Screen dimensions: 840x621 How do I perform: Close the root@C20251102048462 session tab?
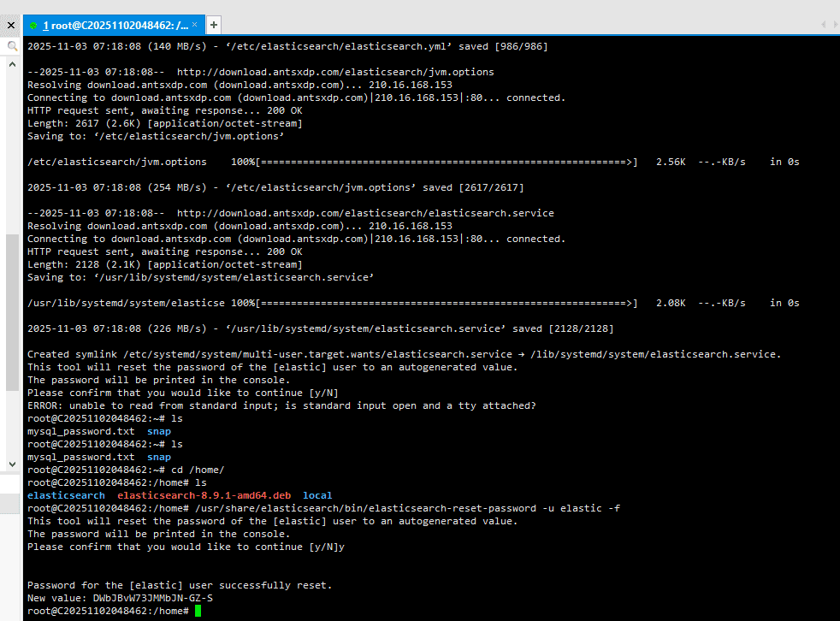point(194,25)
